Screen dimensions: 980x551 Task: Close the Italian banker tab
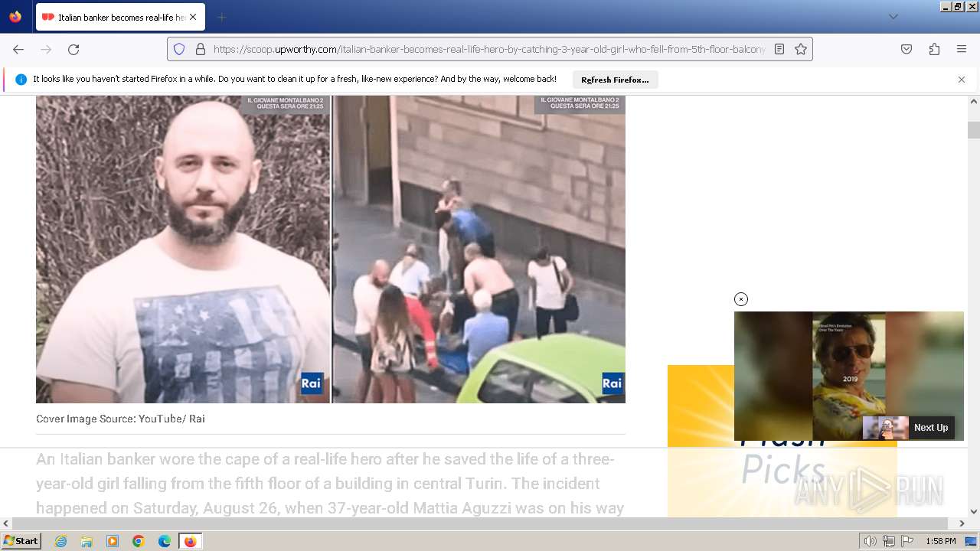(193, 17)
